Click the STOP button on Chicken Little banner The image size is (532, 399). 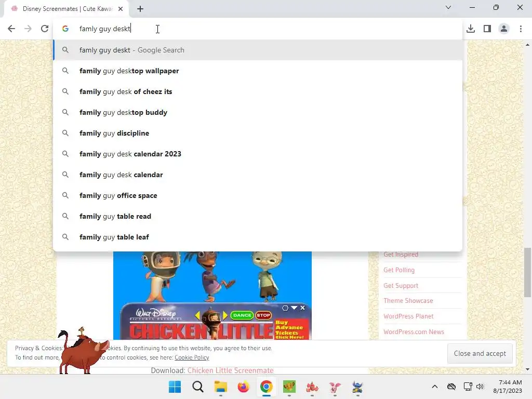[x=263, y=315]
